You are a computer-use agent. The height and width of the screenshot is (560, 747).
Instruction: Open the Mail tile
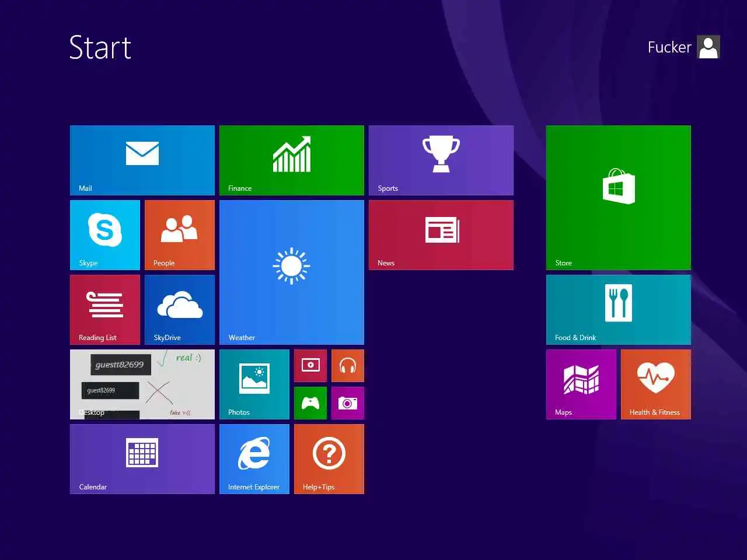(142, 160)
